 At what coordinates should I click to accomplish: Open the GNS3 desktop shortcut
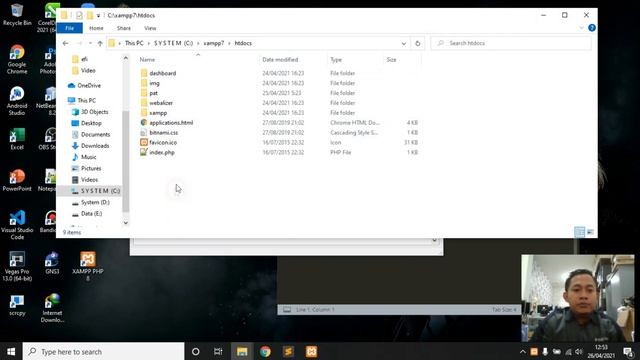click(x=52, y=263)
